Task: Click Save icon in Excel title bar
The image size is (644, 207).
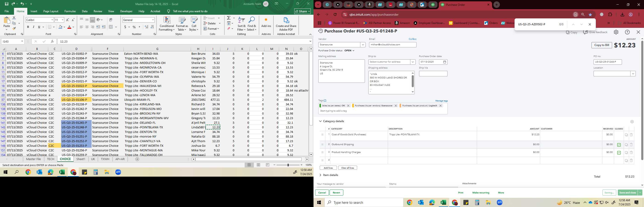Action: [6, 4]
